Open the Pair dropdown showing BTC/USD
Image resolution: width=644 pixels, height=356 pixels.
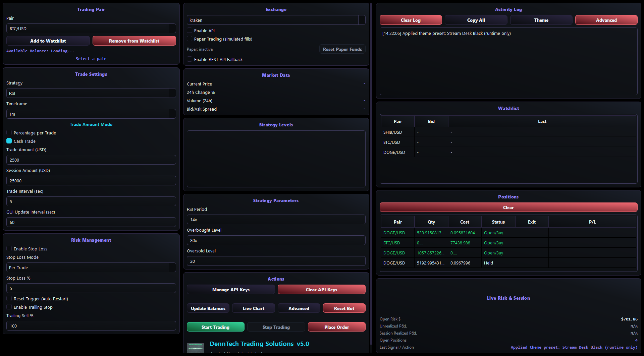tap(91, 28)
